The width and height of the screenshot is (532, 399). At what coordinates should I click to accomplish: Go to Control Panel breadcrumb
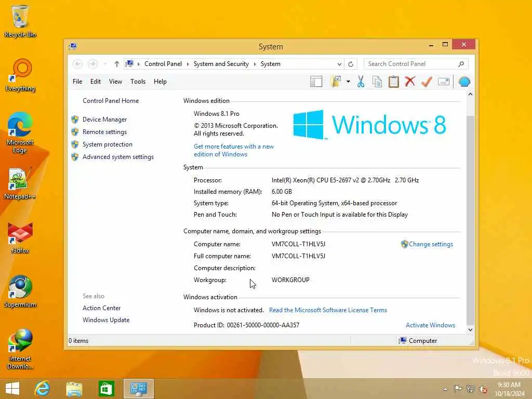coord(163,64)
